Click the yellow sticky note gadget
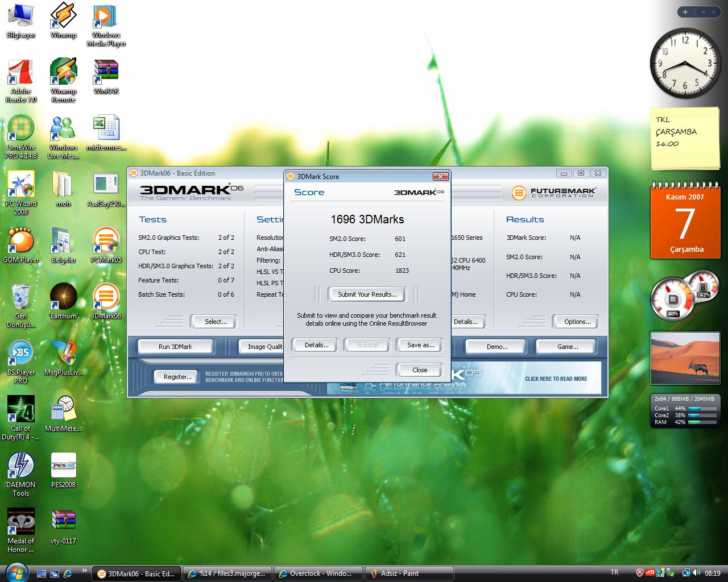 pos(685,139)
